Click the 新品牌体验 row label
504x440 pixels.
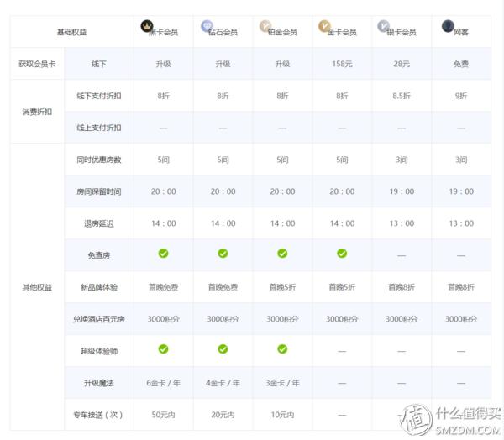(98, 287)
